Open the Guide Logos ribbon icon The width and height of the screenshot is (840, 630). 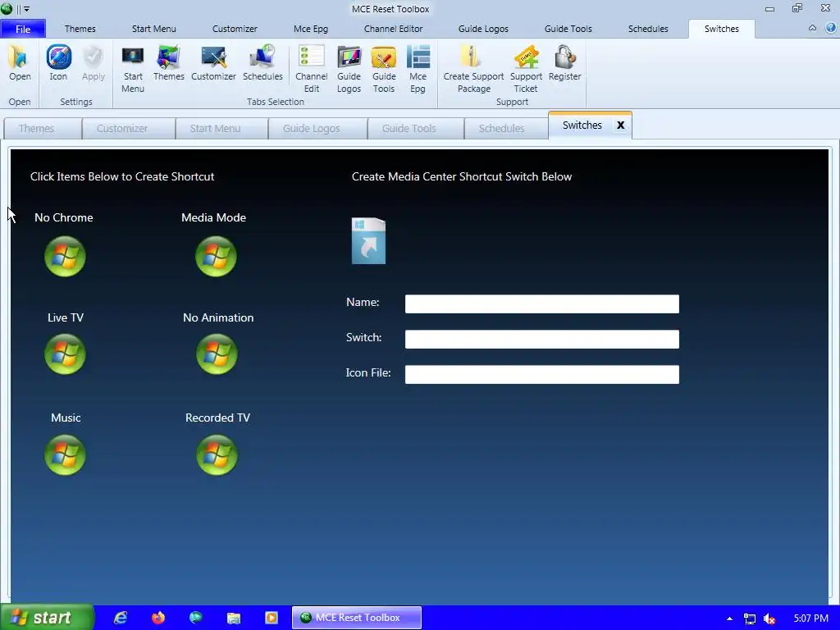[x=349, y=57]
